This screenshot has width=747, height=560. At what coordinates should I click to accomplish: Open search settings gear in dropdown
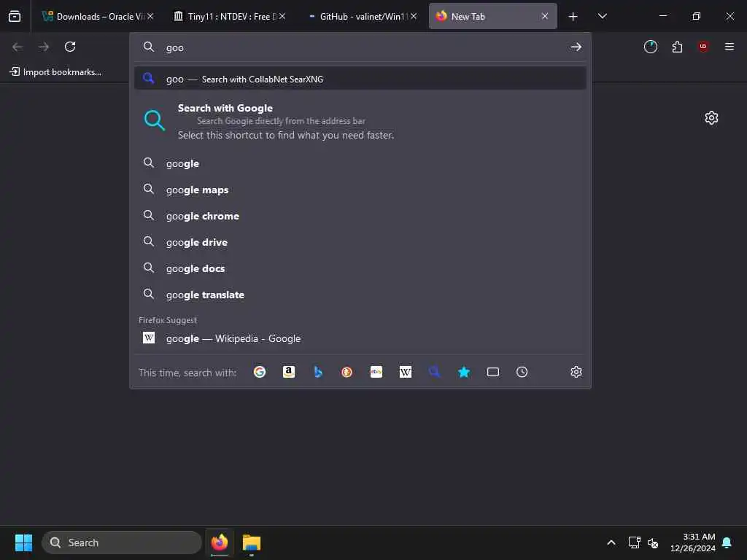pyautogui.click(x=576, y=372)
